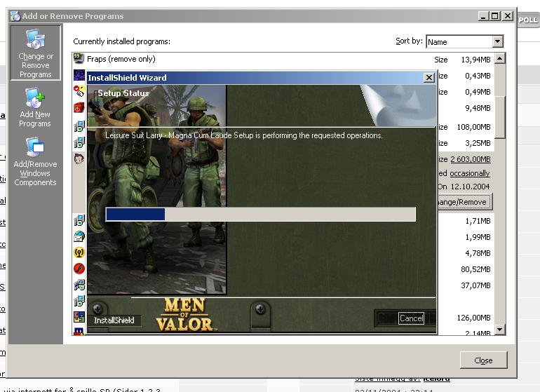Click the 13,94MB size value
The height and width of the screenshot is (392, 540).
click(475, 60)
